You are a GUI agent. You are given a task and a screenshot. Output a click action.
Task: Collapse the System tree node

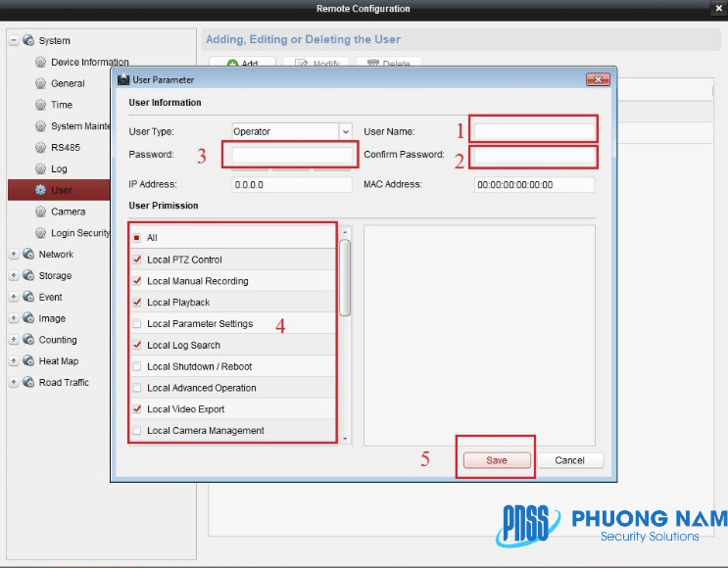(14, 41)
